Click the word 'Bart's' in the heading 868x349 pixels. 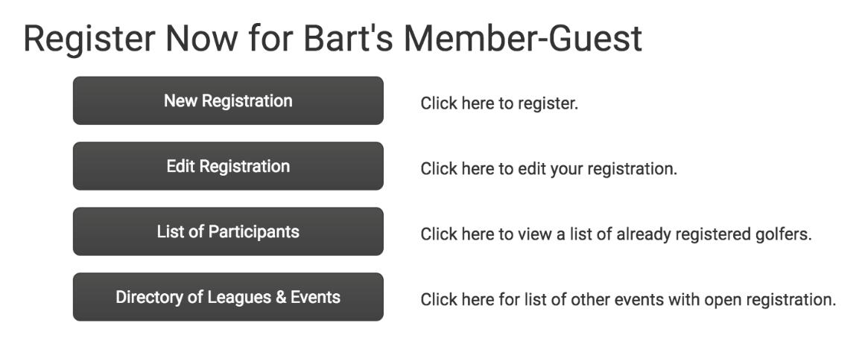coord(341,39)
